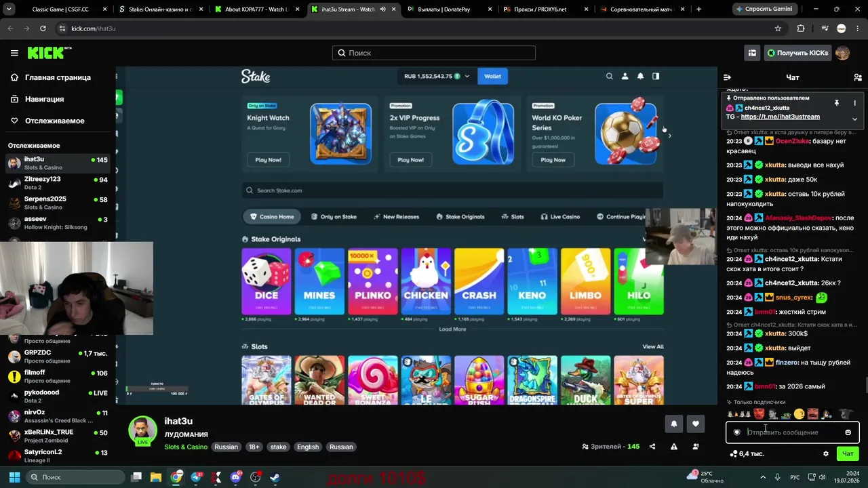Open the emoji picker in chat input
868x488 pixels.
848,432
